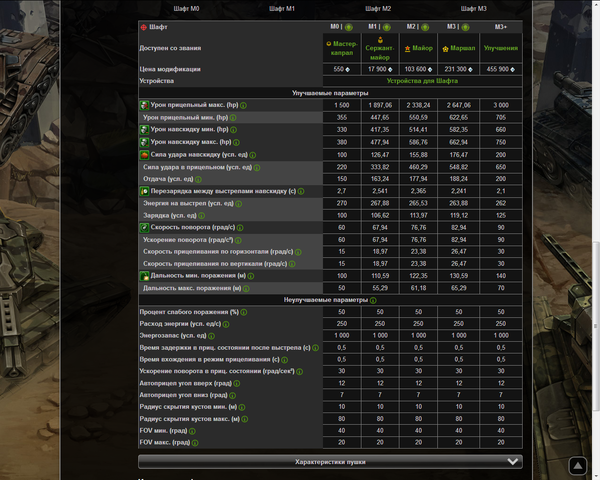This screenshot has width=600, height=480.
Task: Click the damage icon on Урон прицельный макс. row
Action: pos(144,105)
